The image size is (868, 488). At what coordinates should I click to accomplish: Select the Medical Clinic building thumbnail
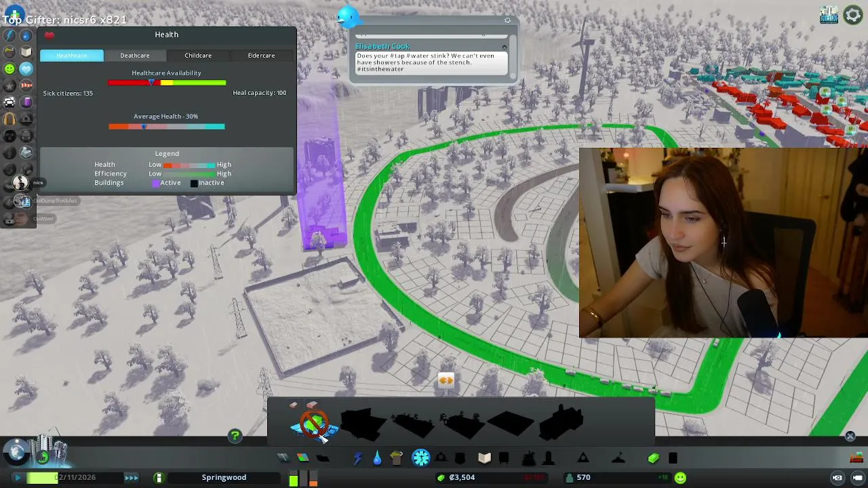click(315, 425)
